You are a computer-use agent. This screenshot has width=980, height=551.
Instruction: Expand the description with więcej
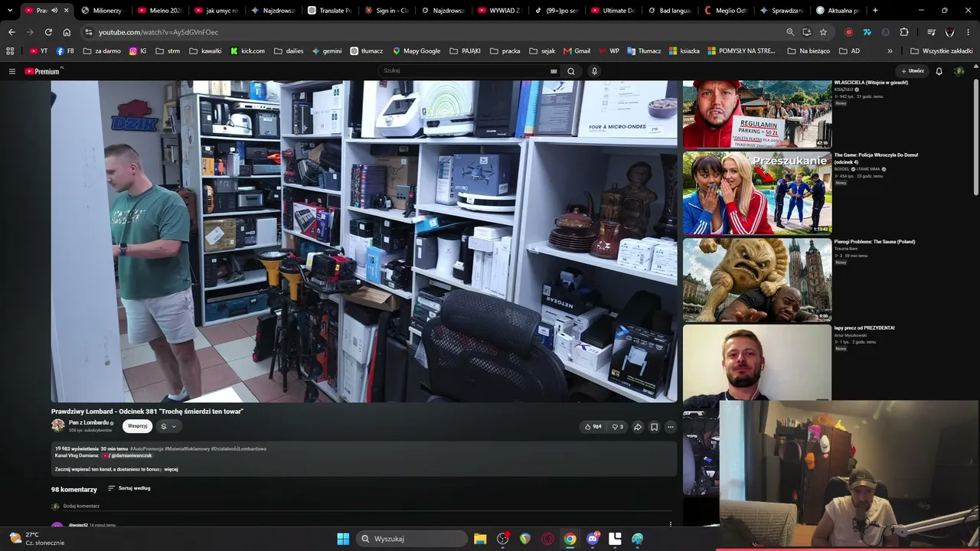[171, 469]
